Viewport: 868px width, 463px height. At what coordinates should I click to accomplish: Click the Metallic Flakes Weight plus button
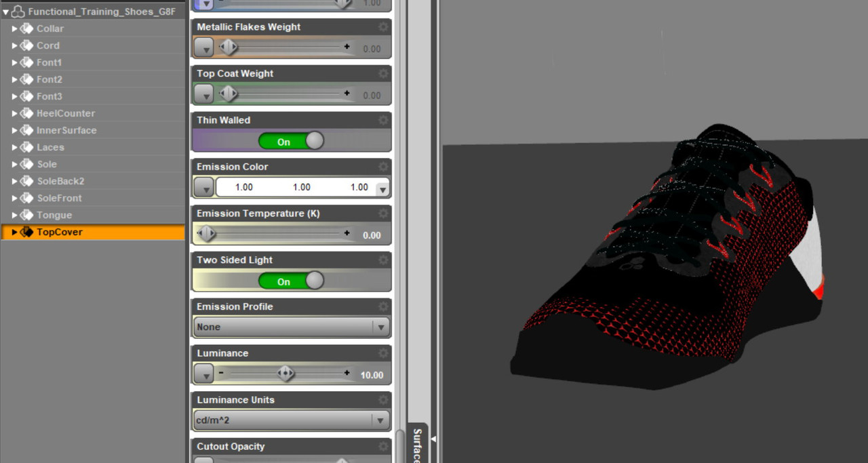347,47
